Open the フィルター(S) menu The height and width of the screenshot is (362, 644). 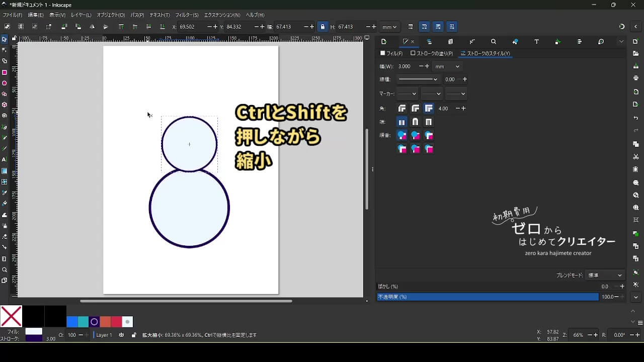(x=188, y=15)
